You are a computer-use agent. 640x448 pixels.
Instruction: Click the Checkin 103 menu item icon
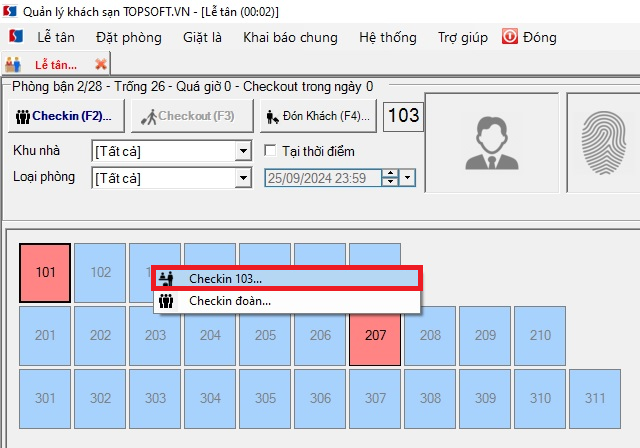(x=166, y=279)
